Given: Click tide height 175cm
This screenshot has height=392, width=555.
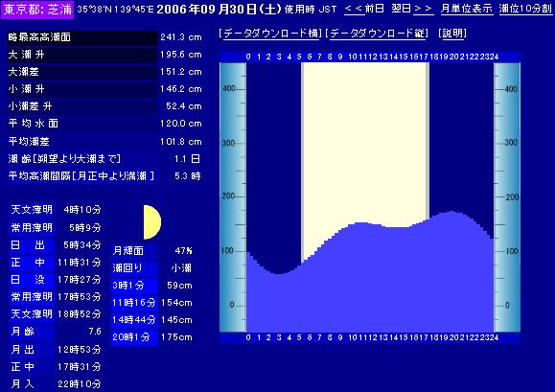Looking at the screenshot, I should 176,337.
